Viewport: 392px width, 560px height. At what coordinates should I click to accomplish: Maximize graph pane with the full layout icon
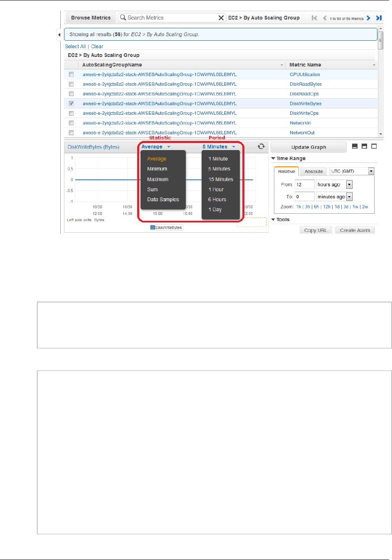(374, 146)
